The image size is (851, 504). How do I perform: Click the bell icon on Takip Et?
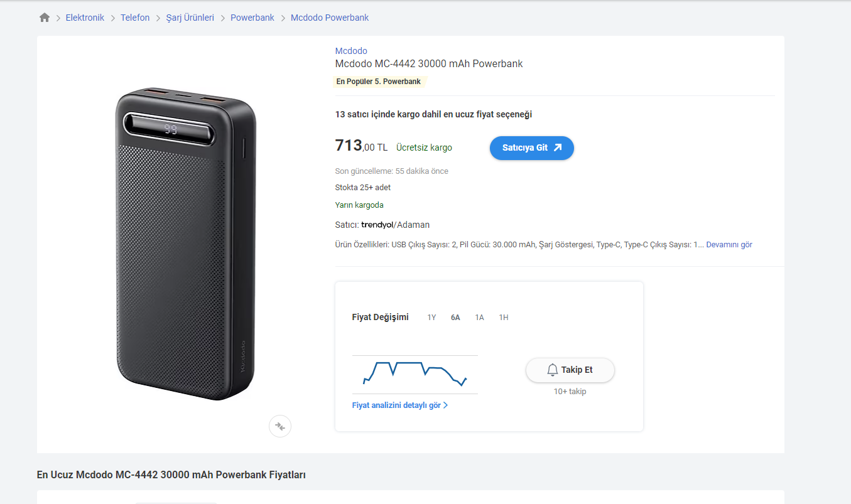click(x=553, y=370)
